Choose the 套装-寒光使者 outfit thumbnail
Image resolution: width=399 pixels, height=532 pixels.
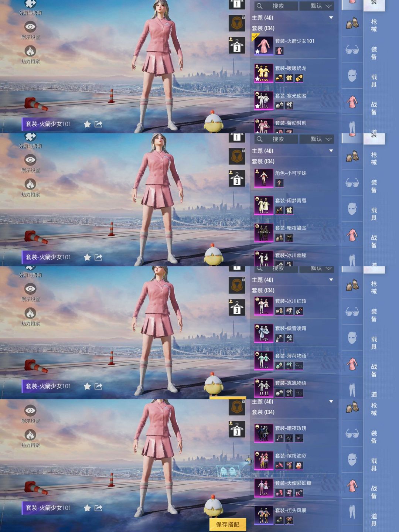point(263,100)
